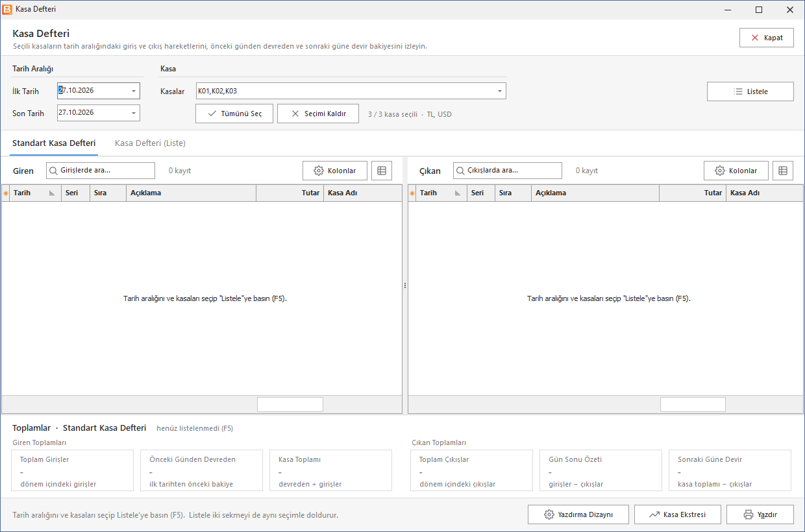
Task: Select the Gün Sonu Özeti summary card
Action: click(x=601, y=470)
